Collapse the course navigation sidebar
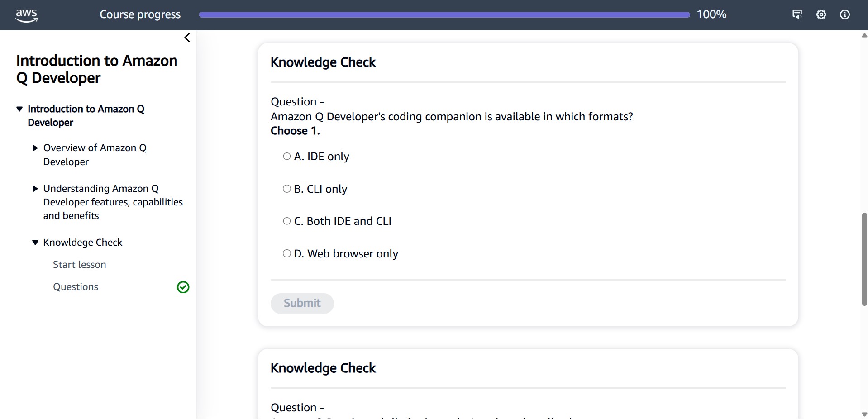Screen dimensions: 868x419 (x=187, y=38)
